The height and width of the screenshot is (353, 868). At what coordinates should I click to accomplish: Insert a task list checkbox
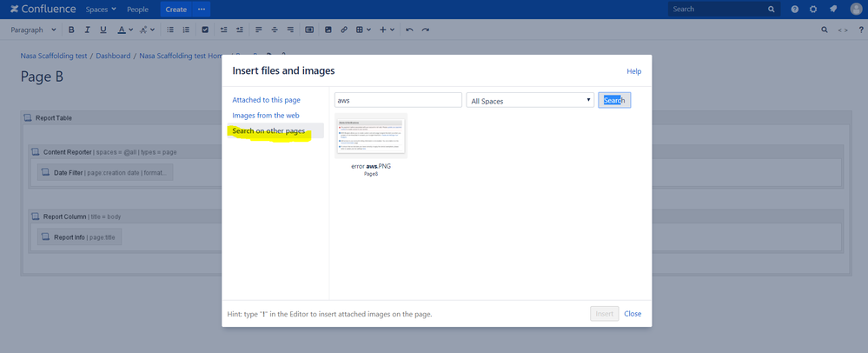point(205,30)
